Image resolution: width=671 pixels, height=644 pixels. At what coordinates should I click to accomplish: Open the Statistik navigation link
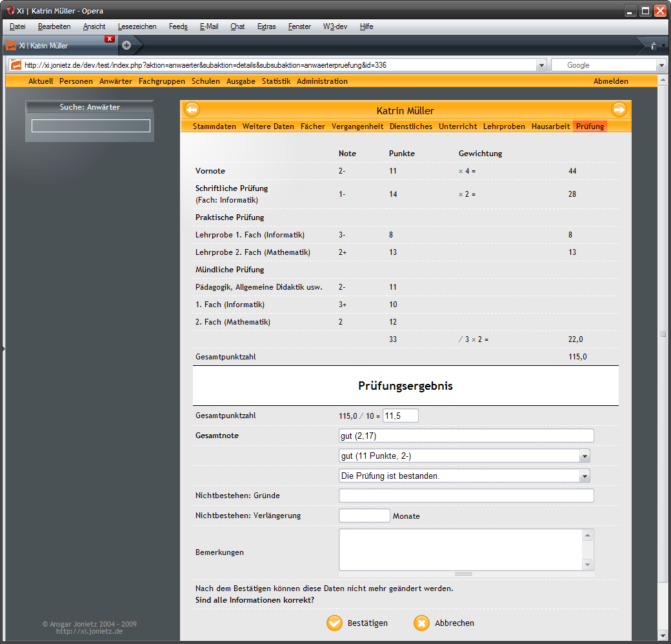[x=276, y=81]
